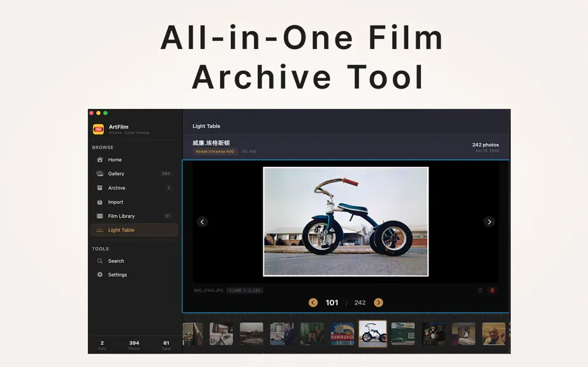The image size is (588, 367).
Task: Open the Import section
Action: coord(135,202)
